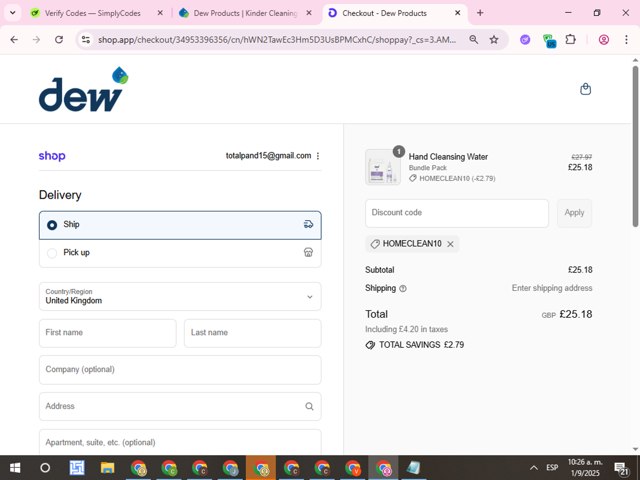Click the taskbar clock showing 10:26 a. m.
640x480 pixels.
click(585, 468)
